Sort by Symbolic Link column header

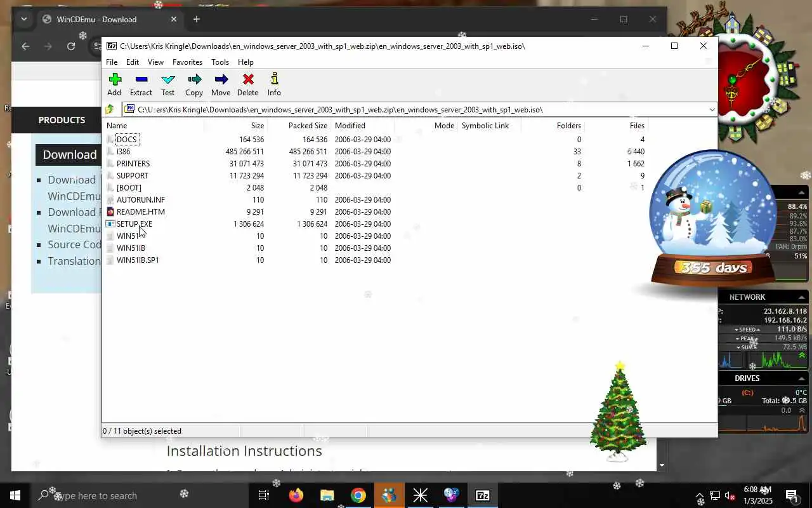point(489,125)
